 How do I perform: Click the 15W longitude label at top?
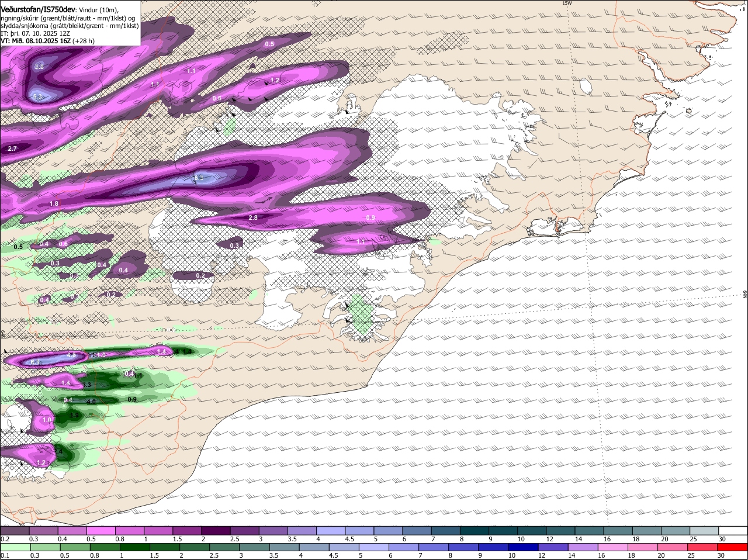point(566,4)
